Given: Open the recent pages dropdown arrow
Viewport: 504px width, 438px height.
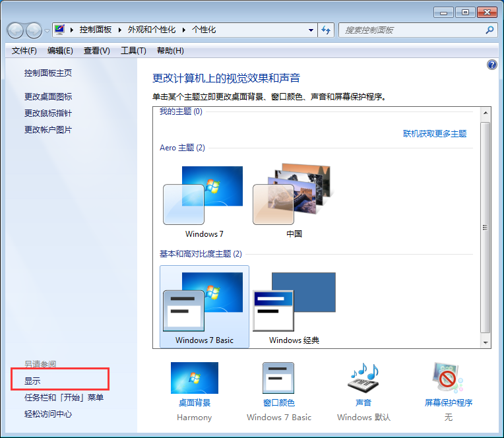Looking at the screenshot, I should point(47,31).
